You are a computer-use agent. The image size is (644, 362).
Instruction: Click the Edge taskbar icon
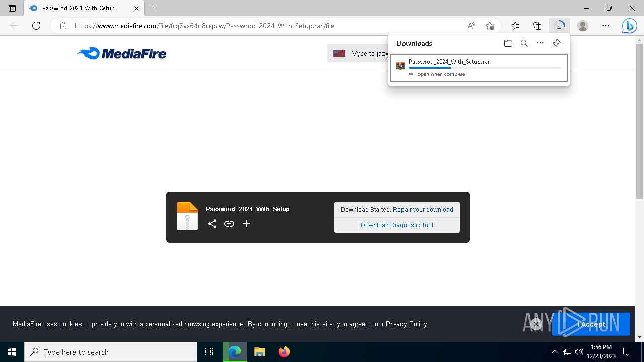[x=235, y=352]
